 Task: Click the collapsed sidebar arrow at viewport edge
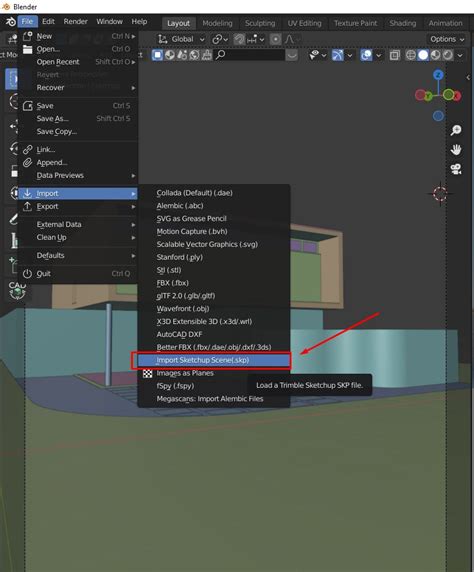tap(468, 77)
